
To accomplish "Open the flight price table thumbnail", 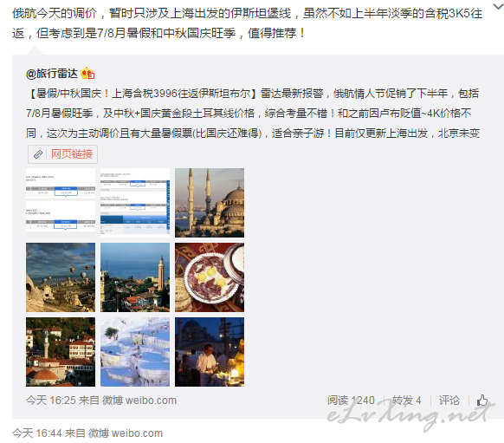I will click(x=61, y=203).
